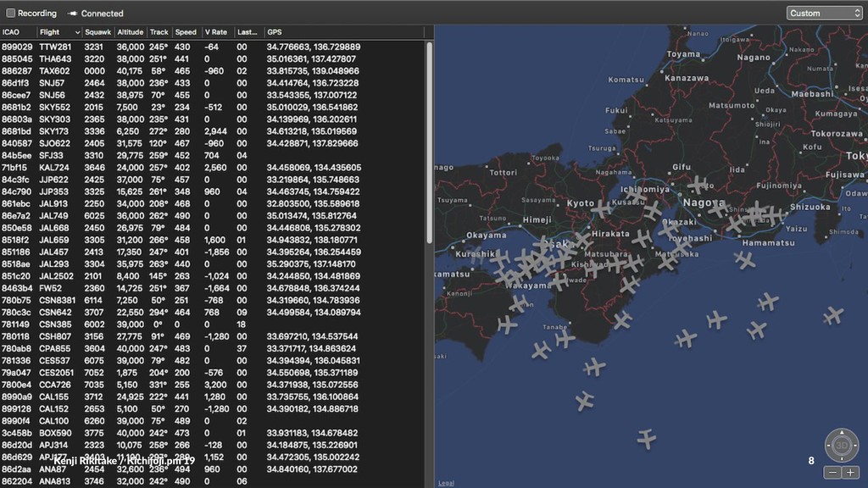Select the THA643 flight row
868x488 pixels.
coord(213,59)
